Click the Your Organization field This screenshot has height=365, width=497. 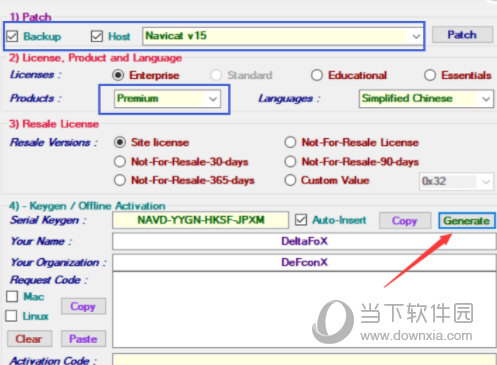click(x=304, y=262)
